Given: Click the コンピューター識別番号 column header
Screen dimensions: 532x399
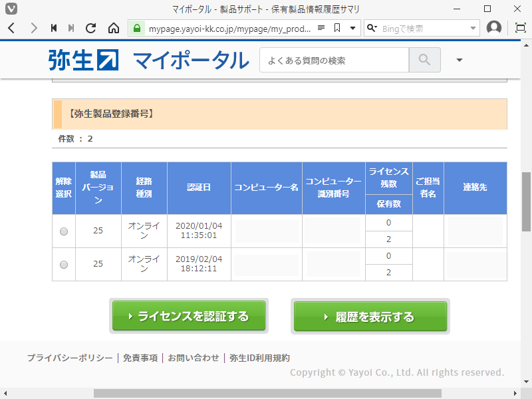Looking at the screenshot, I should (x=334, y=188).
